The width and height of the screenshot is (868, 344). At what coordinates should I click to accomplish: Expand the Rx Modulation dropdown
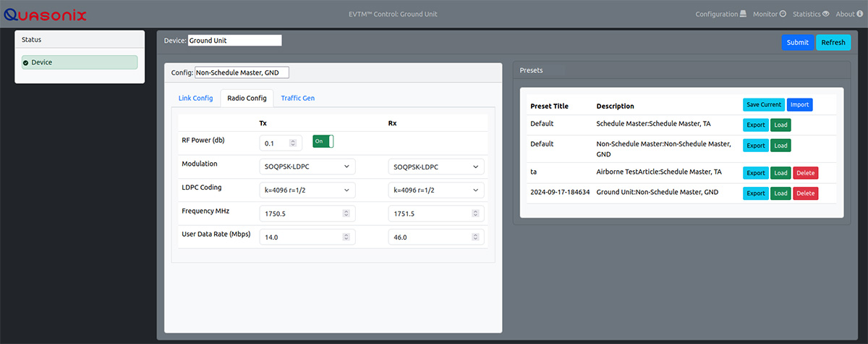click(x=436, y=167)
